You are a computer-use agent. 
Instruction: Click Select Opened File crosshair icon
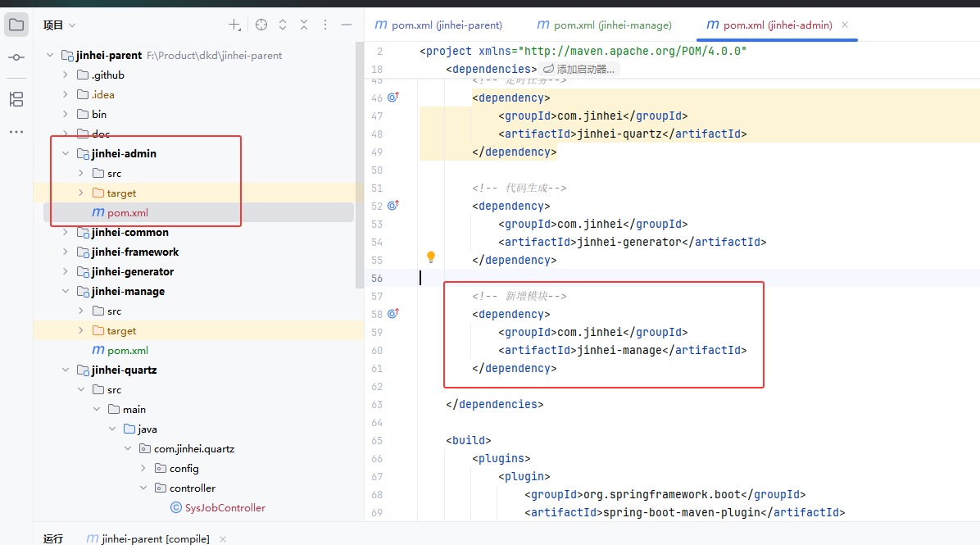(x=261, y=25)
